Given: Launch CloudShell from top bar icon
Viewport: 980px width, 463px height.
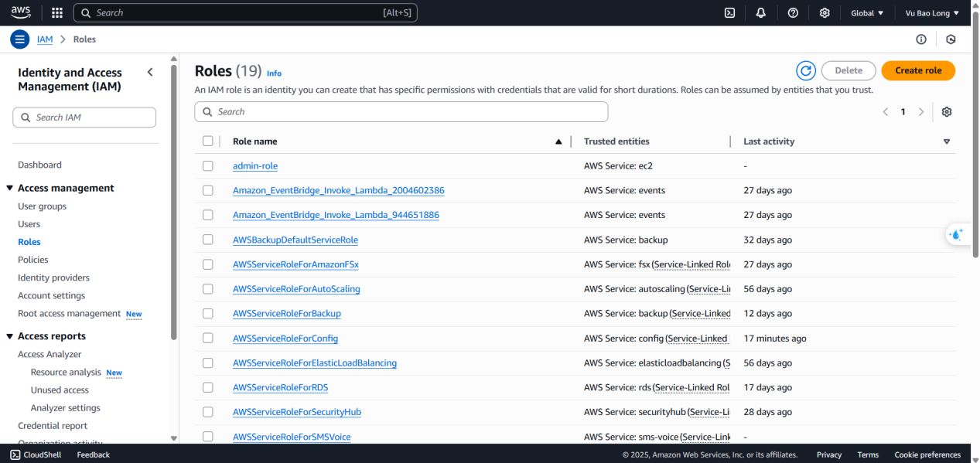Looking at the screenshot, I should [x=729, y=12].
